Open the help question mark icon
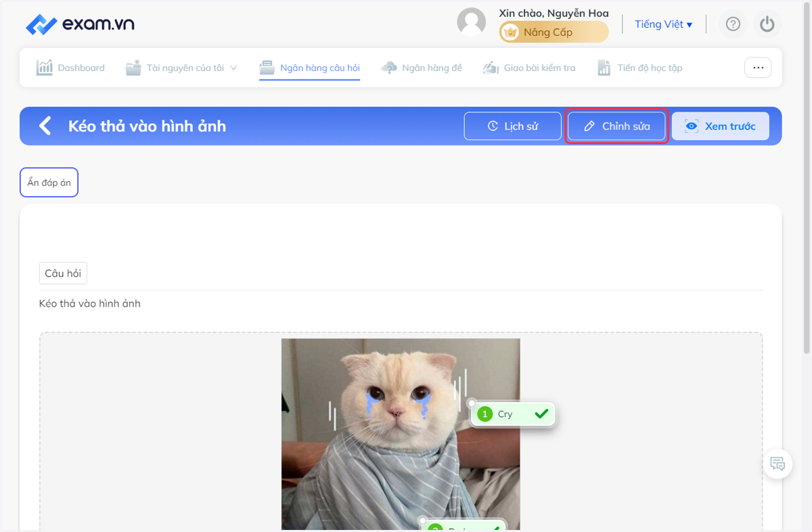The height and width of the screenshot is (532, 812). tap(733, 24)
